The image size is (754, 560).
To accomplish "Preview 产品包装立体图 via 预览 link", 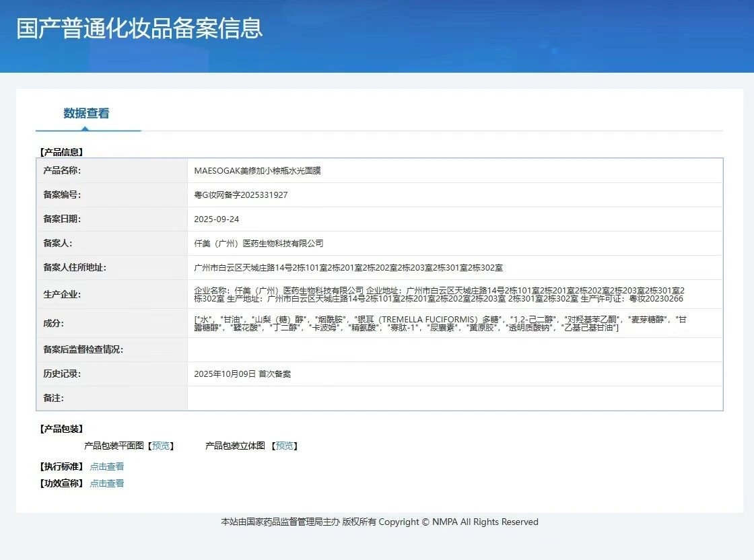I will (x=284, y=446).
